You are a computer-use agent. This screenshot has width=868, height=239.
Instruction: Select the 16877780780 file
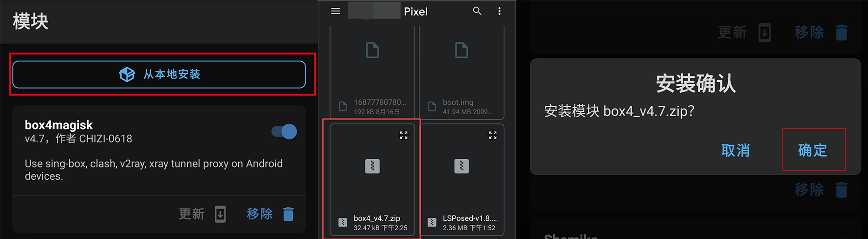[x=372, y=72]
